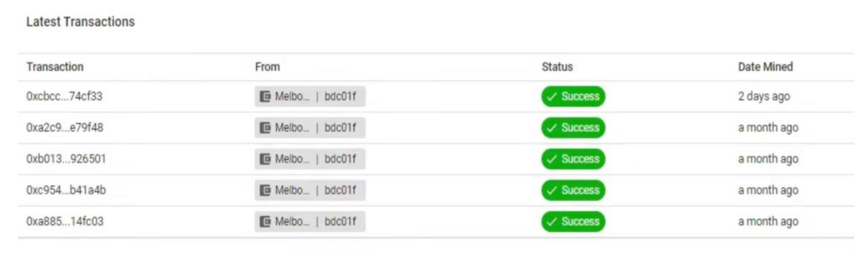This screenshot has height=255, width=868.
Task: Click wallet icon in the 0xa2c9...e79f48 row
Action: 265,128
